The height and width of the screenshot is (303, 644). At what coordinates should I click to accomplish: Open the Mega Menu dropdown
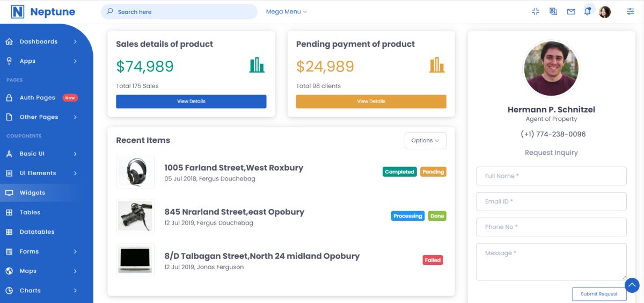click(286, 12)
